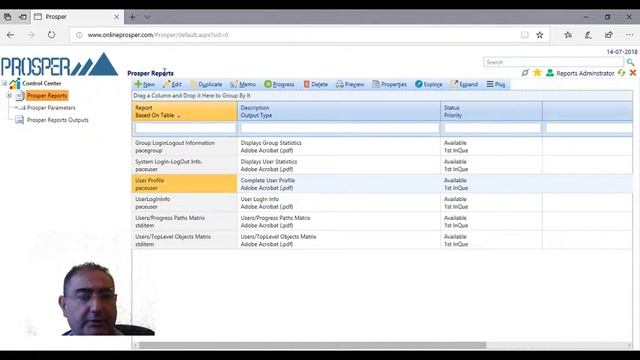
Task: Click the browser back arrow
Action: pos(11,35)
